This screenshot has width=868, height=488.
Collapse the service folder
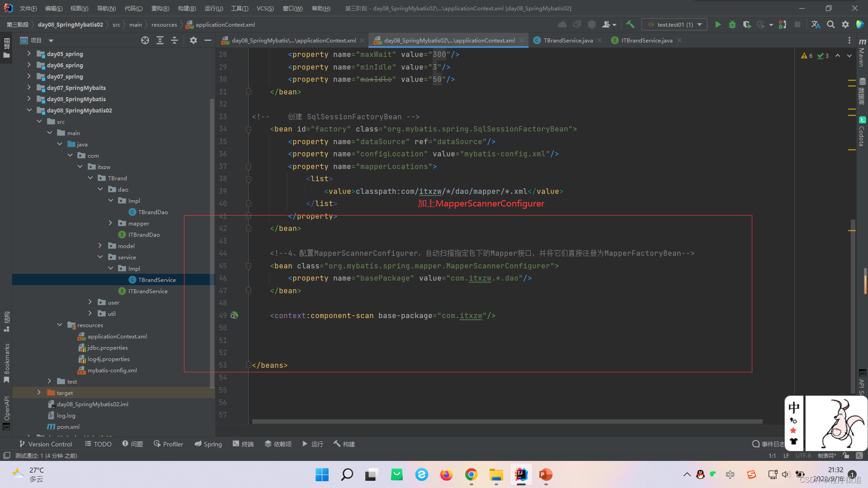pyautogui.click(x=100, y=257)
